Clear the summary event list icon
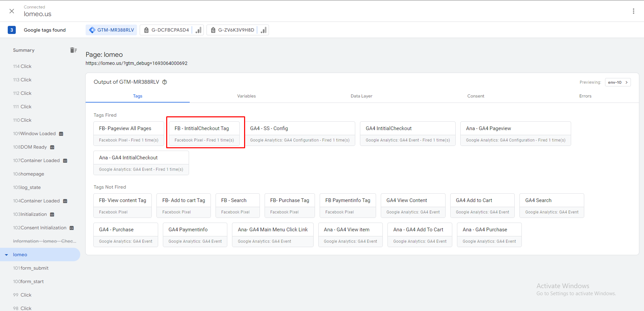Viewport: 644px width, 311px height. point(73,50)
